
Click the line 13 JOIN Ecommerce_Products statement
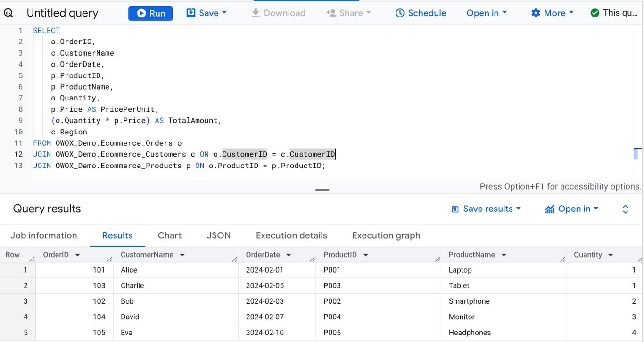tap(179, 166)
